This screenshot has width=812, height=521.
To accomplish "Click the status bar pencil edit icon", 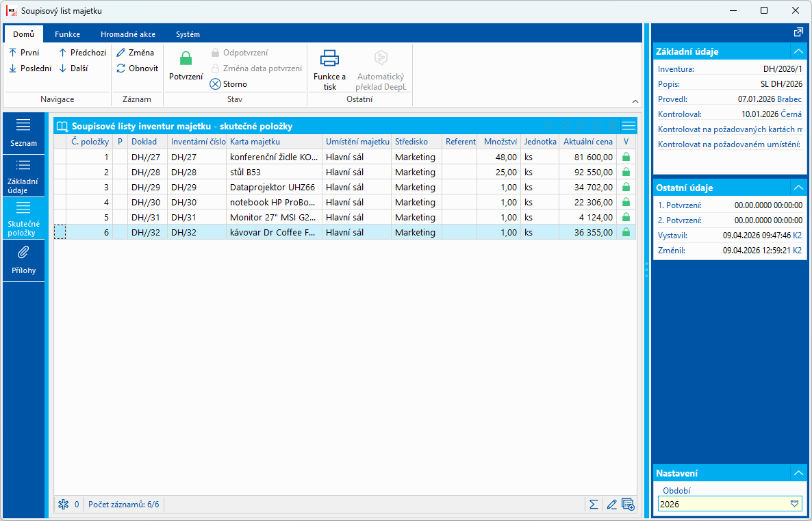I will click(x=611, y=504).
